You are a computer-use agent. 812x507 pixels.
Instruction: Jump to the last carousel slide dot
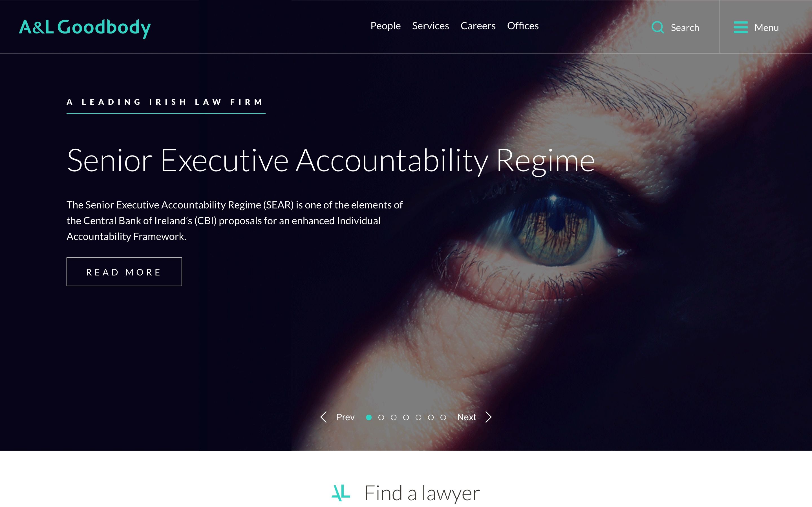[443, 417]
